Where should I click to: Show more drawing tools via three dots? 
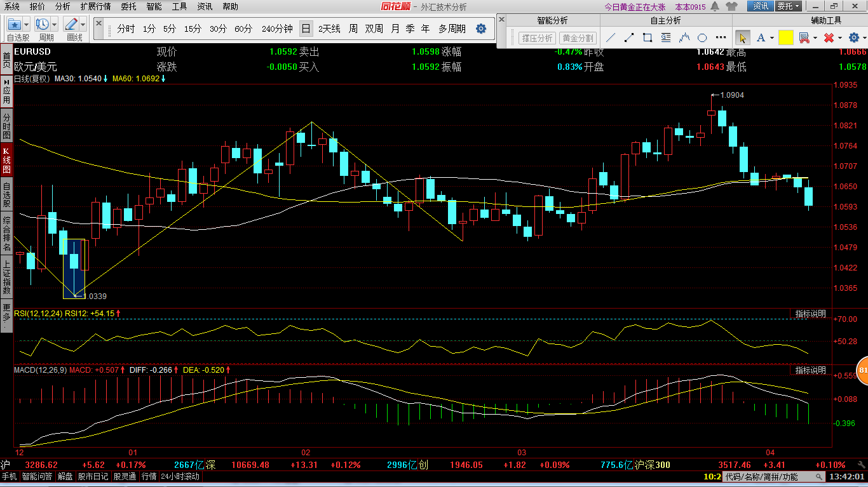[721, 38]
